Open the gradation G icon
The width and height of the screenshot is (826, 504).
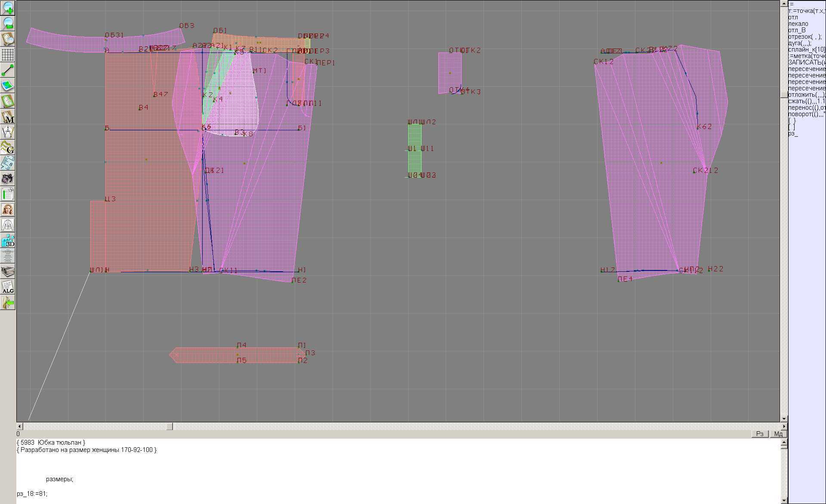coord(8,148)
